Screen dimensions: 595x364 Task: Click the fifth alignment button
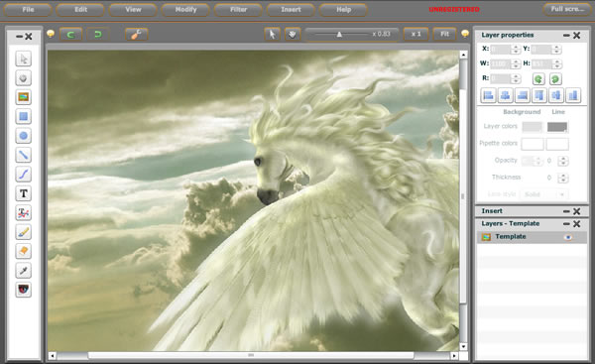tap(556, 95)
